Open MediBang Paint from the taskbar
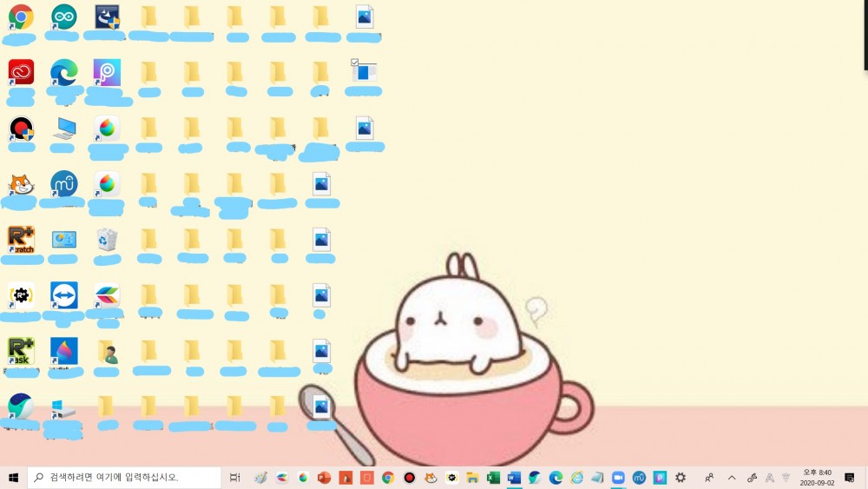Viewport: 868px width, 489px height. [x=303, y=478]
